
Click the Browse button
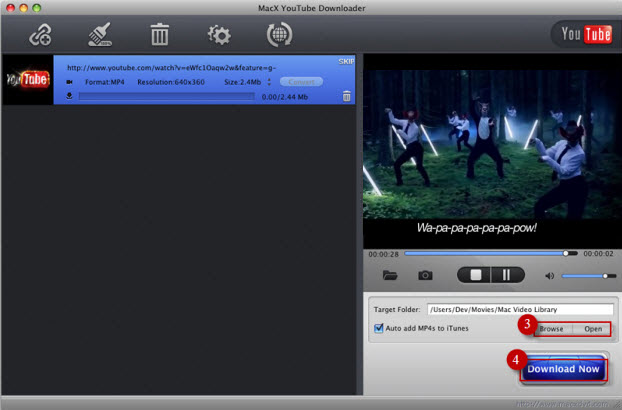553,329
